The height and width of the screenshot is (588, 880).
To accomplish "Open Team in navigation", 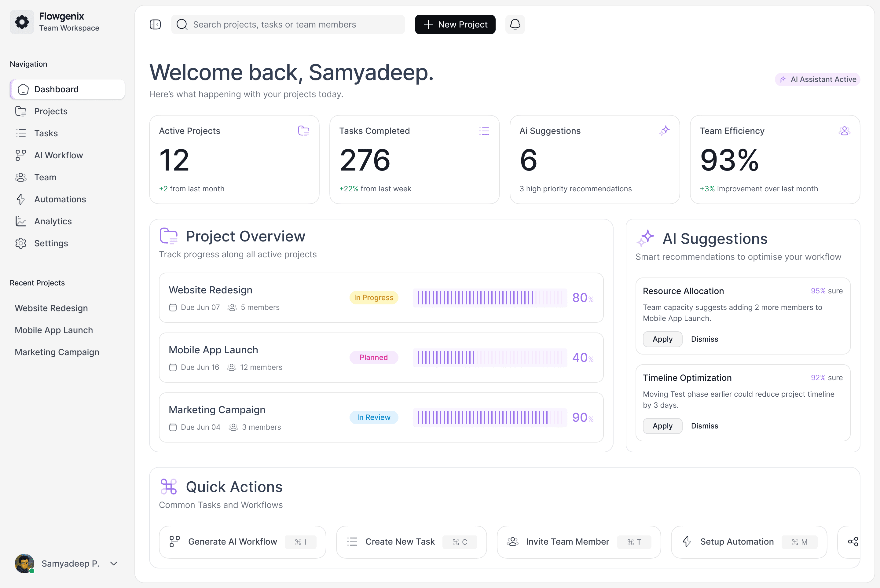I will pos(68,177).
